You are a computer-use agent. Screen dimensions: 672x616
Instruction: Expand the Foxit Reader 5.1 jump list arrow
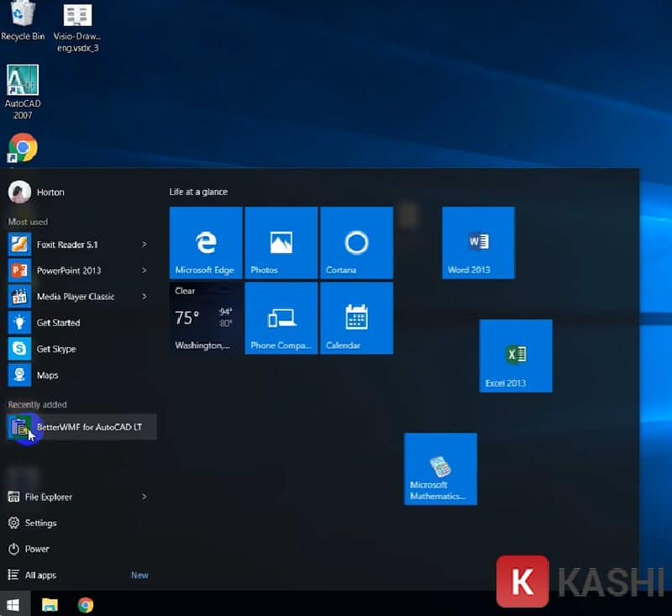coord(144,245)
